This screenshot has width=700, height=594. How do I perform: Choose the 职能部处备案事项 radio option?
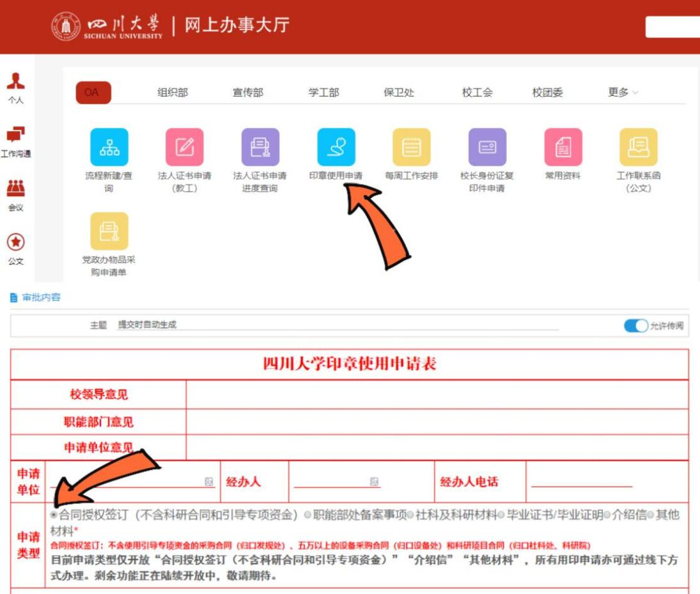click(308, 515)
